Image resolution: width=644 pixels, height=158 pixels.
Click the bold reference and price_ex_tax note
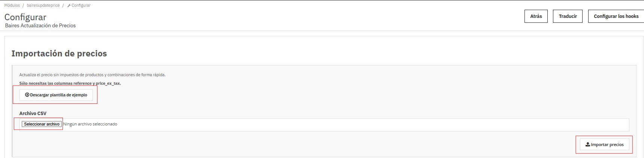pos(70,83)
